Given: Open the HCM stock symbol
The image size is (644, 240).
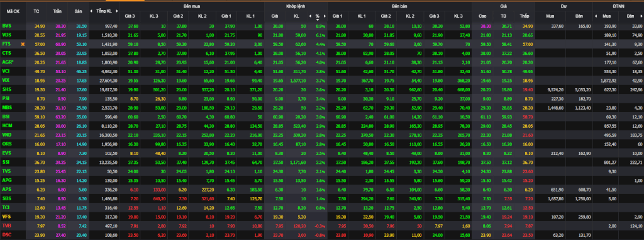Looking at the screenshot, I should [x=7, y=125].
